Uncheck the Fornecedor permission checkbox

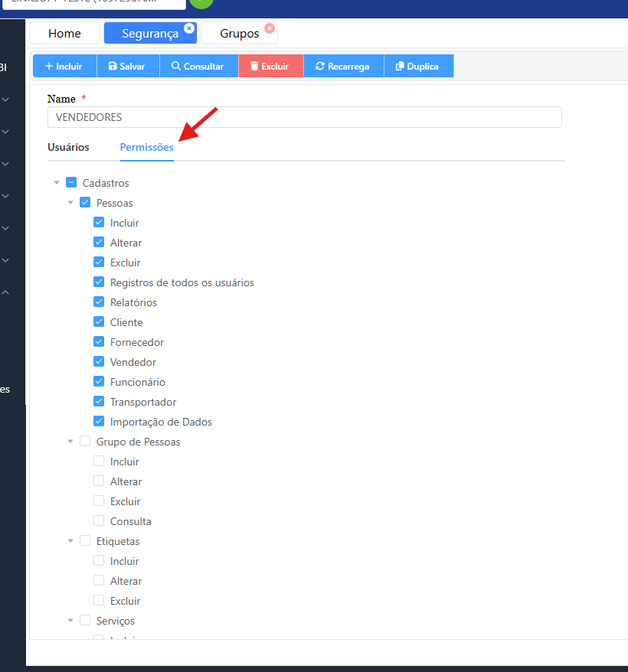click(99, 342)
